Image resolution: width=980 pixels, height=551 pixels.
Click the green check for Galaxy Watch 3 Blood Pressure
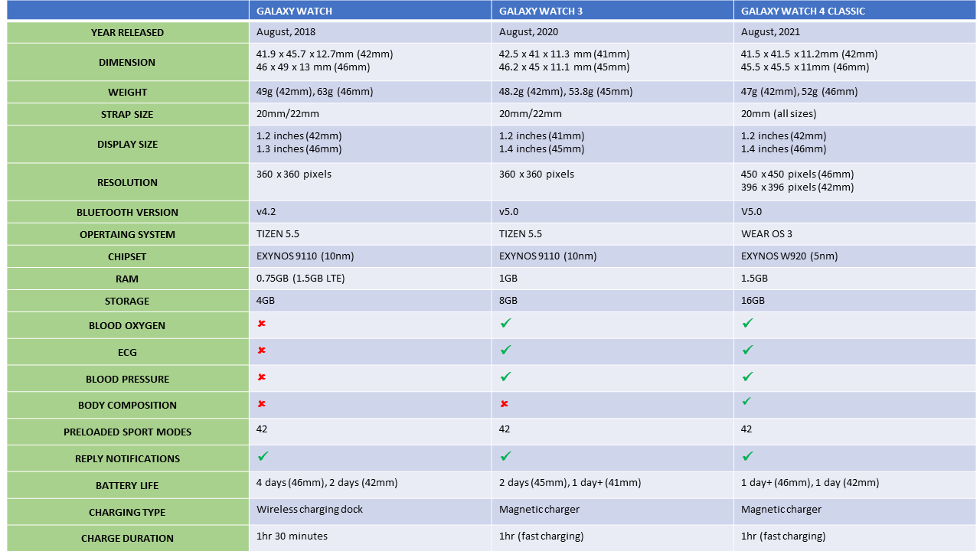coord(505,377)
